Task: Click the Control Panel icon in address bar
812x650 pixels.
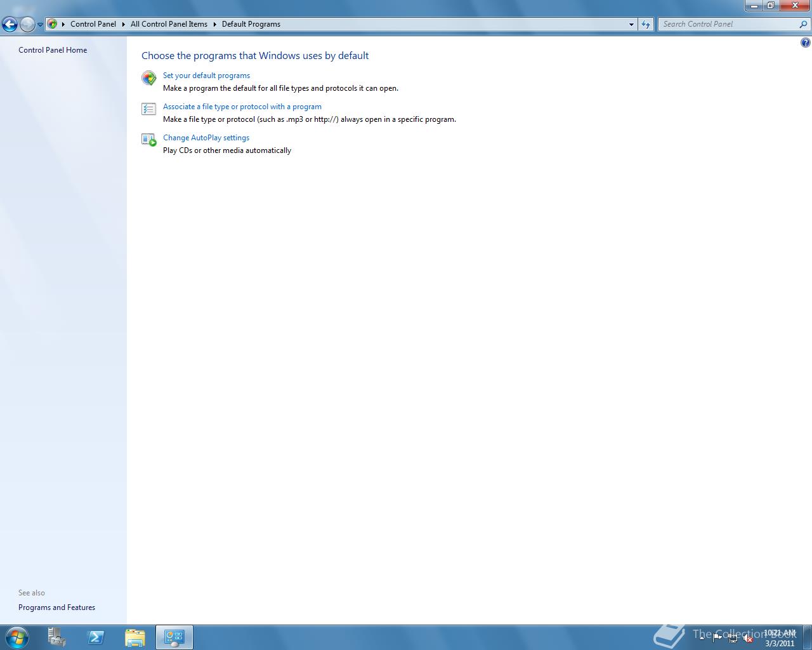Action: point(53,24)
